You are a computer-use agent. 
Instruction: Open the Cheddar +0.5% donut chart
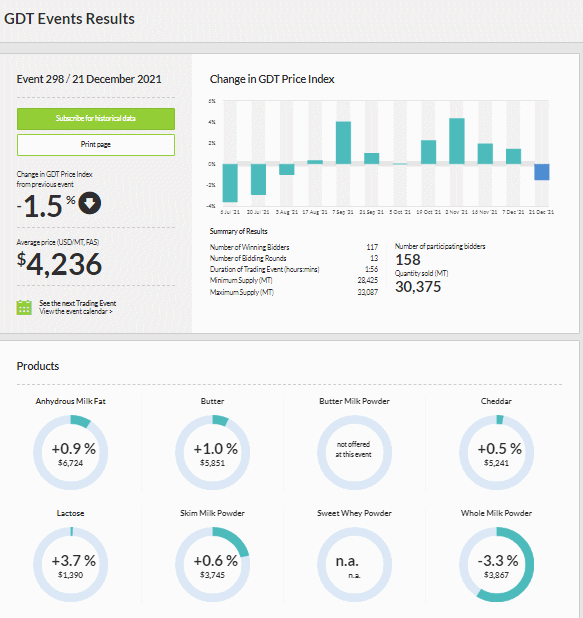(x=496, y=452)
